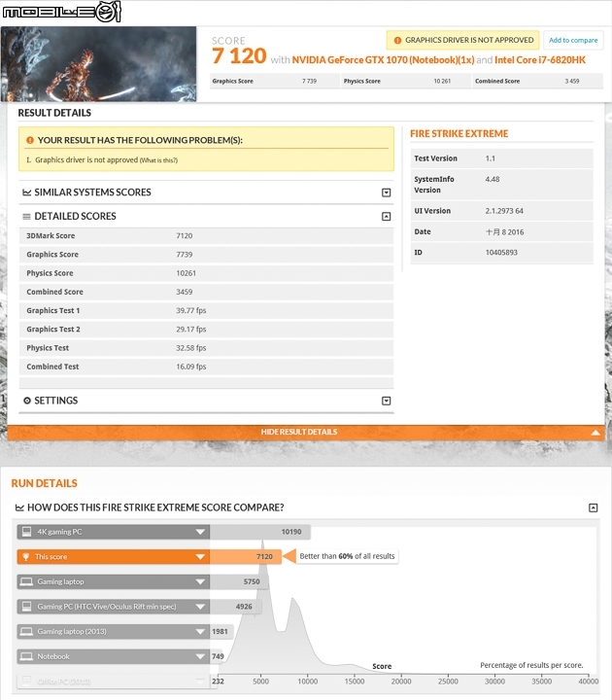Image resolution: width=612 pixels, height=700 pixels.
Task: Open the 'What is this?' link
Action: pyautogui.click(x=158, y=160)
